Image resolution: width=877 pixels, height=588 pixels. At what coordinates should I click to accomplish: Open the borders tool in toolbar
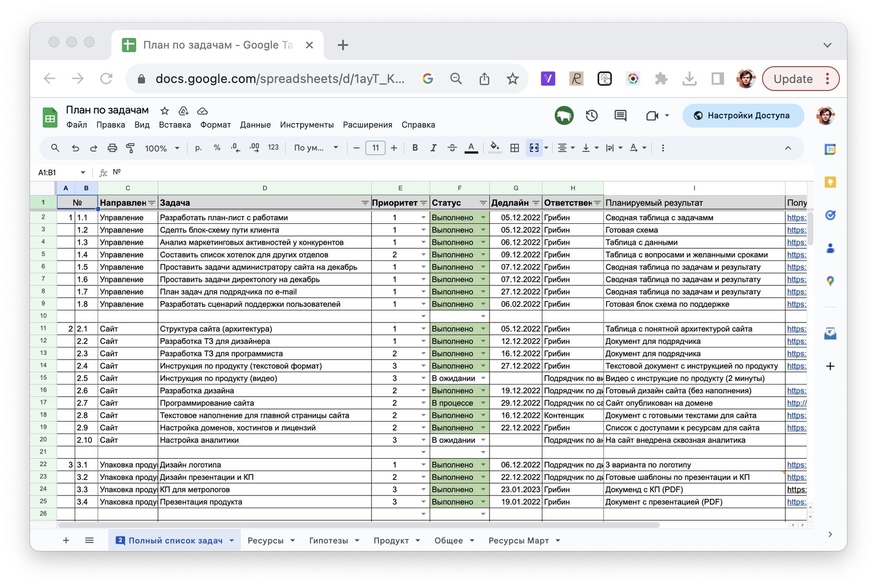514,148
